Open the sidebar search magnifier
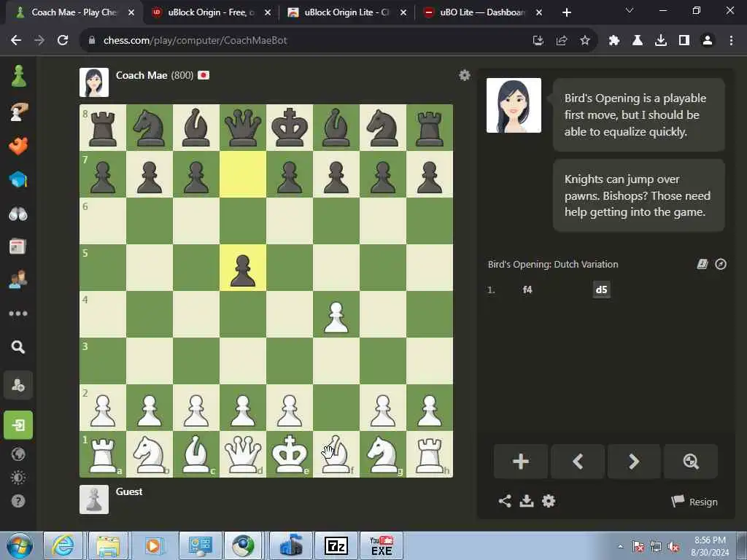Screen dimensions: 747x560 (18, 346)
